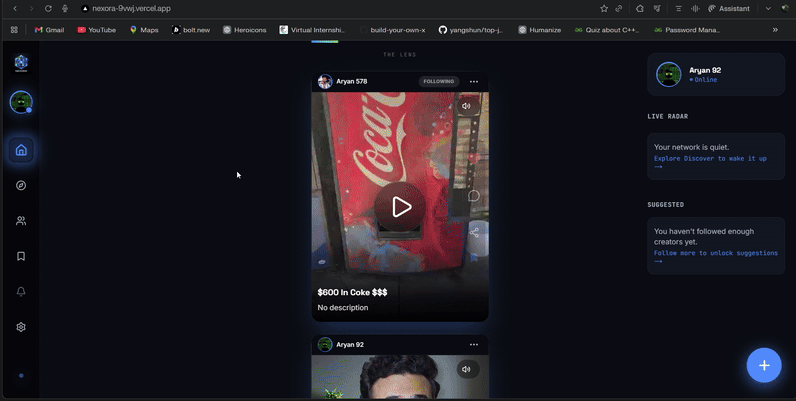Click the audio waveform icon in browser toolbar
Image resolution: width=796 pixels, height=401 pixels.
click(x=695, y=9)
